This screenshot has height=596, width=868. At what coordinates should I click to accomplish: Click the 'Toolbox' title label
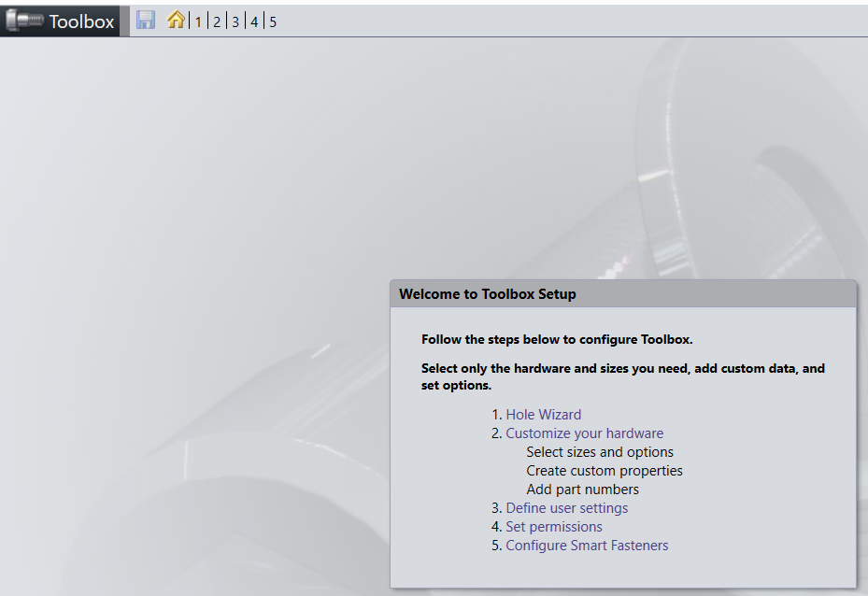click(x=81, y=21)
